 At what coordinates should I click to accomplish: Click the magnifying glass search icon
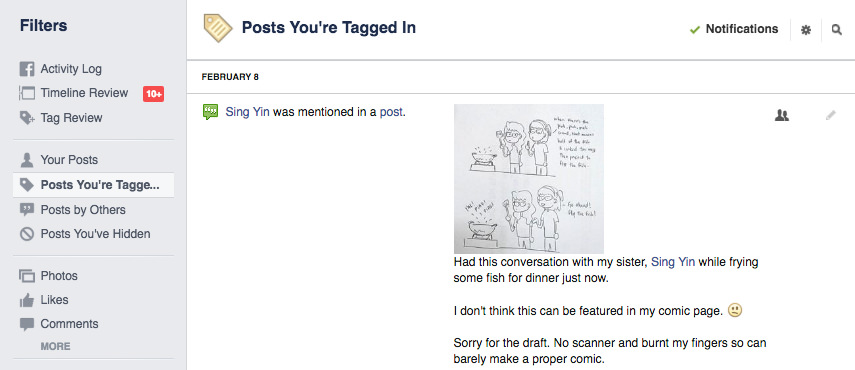(836, 30)
